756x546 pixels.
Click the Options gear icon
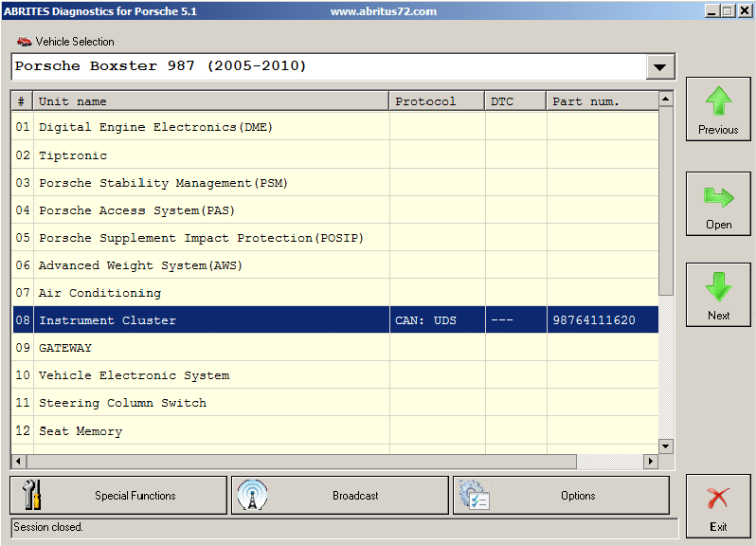[x=474, y=495]
